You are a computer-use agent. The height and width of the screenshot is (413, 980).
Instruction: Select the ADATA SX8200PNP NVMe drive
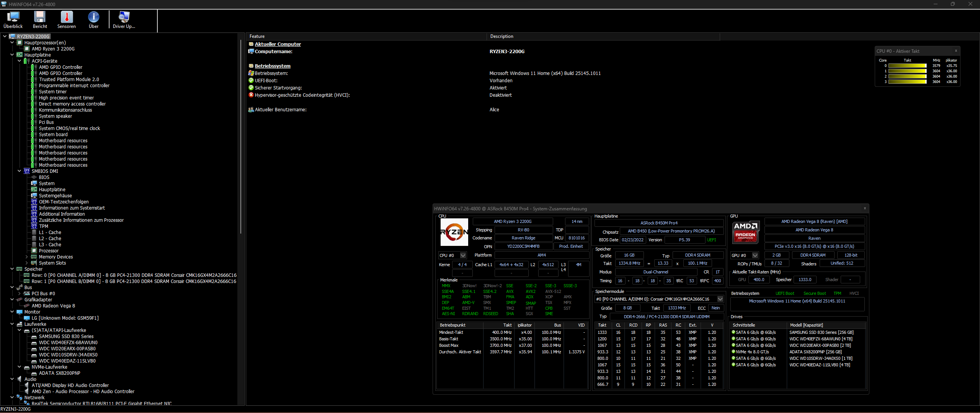pyautogui.click(x=59, y=373)
